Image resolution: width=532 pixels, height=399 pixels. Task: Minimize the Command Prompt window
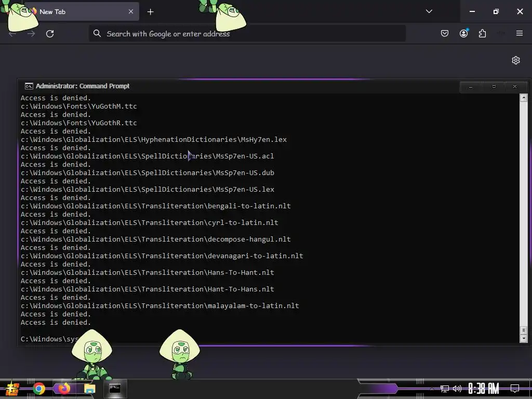point(470,87)
